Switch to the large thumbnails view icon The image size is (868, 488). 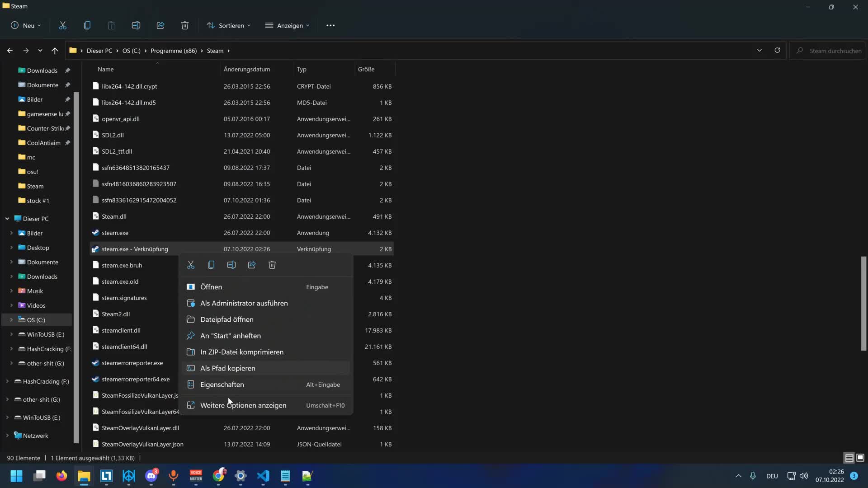coord(860,458)
